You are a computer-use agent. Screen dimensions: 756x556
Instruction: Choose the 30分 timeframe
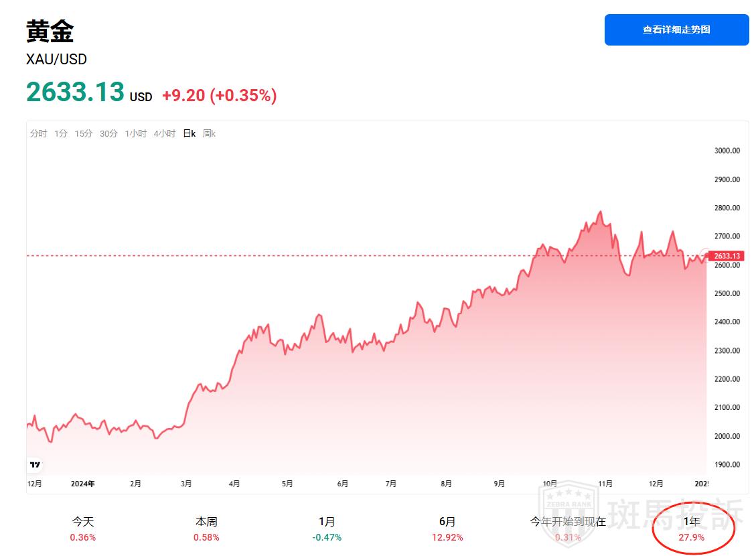tap(108, 133)
